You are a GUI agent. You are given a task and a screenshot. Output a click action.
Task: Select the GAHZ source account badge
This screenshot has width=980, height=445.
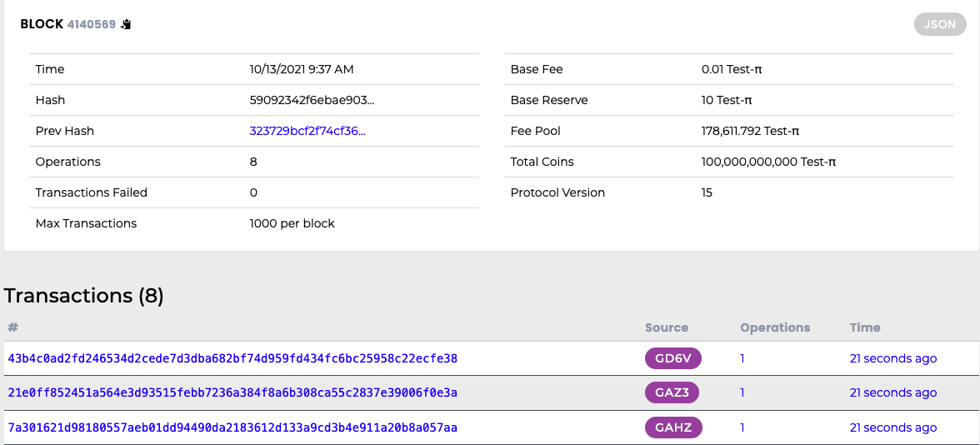673,427
